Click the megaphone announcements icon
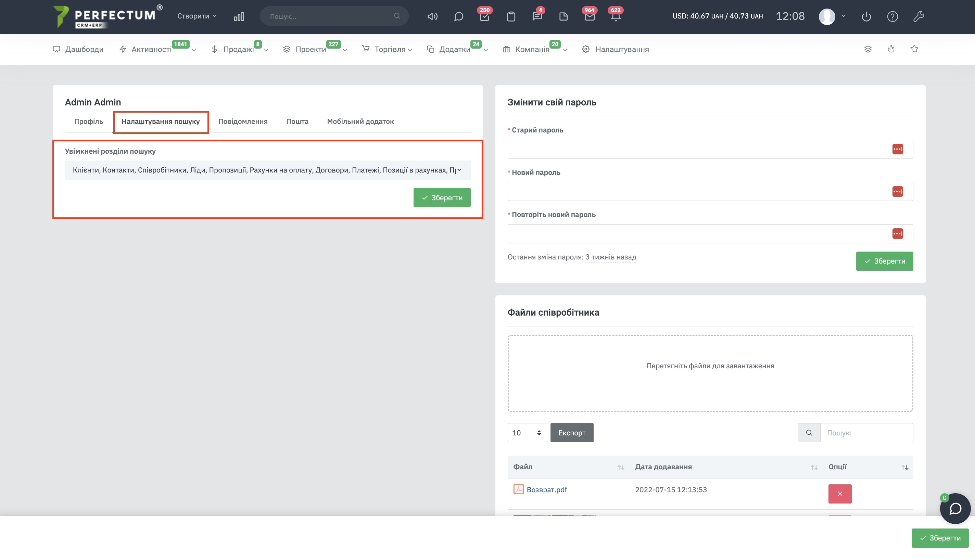This screenshot has height=560, width=975. point(432,16)
